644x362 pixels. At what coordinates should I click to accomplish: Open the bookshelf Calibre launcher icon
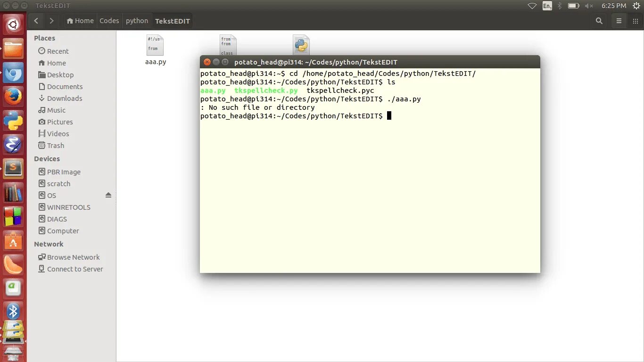[x=13, y=193]
